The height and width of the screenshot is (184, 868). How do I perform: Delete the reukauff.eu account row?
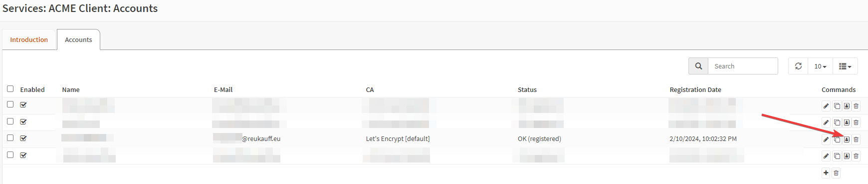(856, 139)
